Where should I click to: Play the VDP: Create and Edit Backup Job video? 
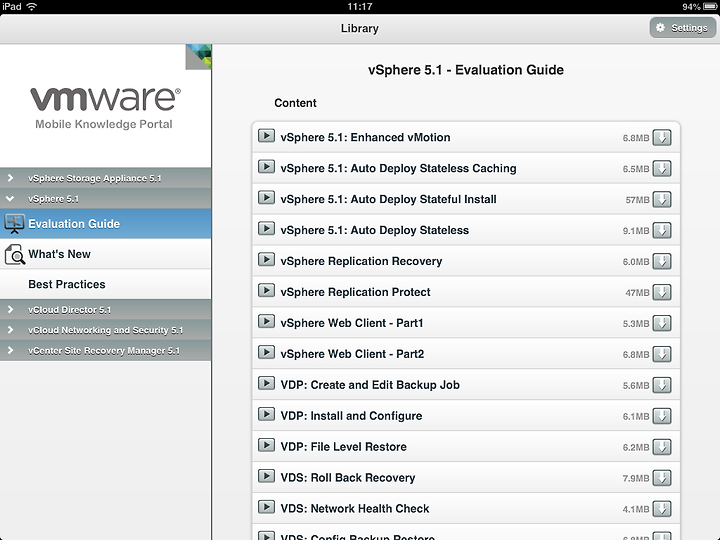[x=266, y=383]
